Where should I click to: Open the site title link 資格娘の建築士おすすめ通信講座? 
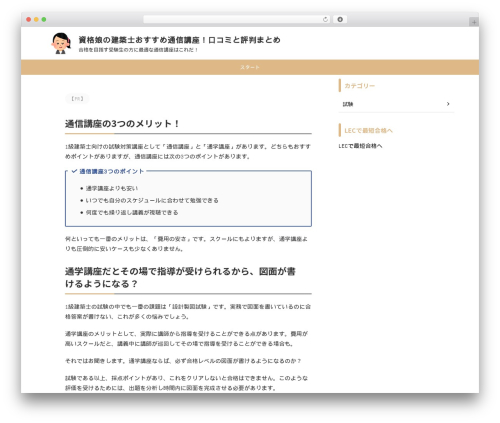point(179,40)
